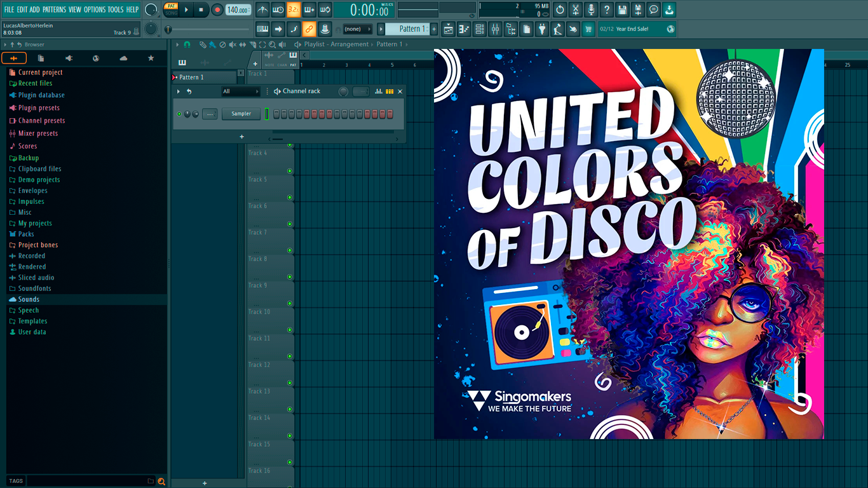Select the playlist Mute tool
This screenshot has width=868, height=488.
(x=233, y=44)
